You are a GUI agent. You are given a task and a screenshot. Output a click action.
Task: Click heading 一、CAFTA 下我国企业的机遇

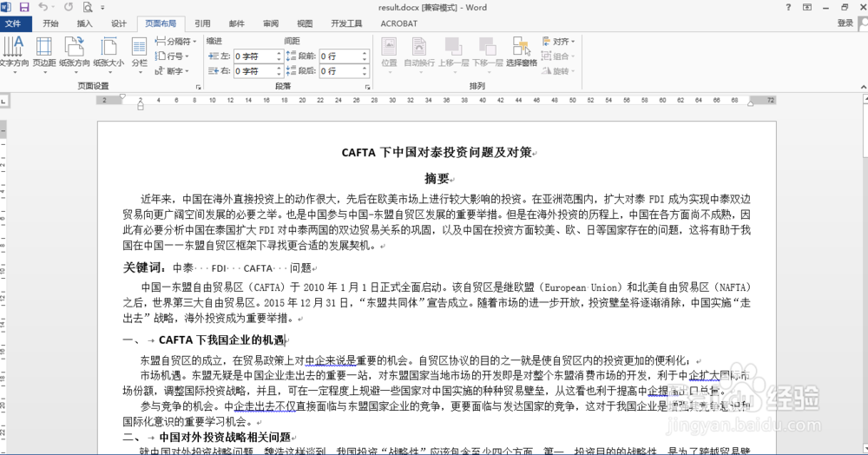pyautogui.click(x=204, y=340)
